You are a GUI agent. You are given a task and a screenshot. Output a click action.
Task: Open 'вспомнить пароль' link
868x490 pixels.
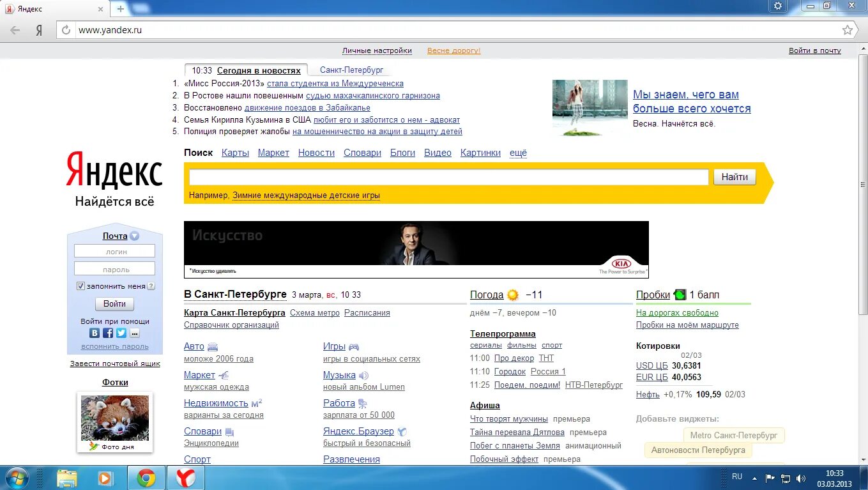point(115,347)
